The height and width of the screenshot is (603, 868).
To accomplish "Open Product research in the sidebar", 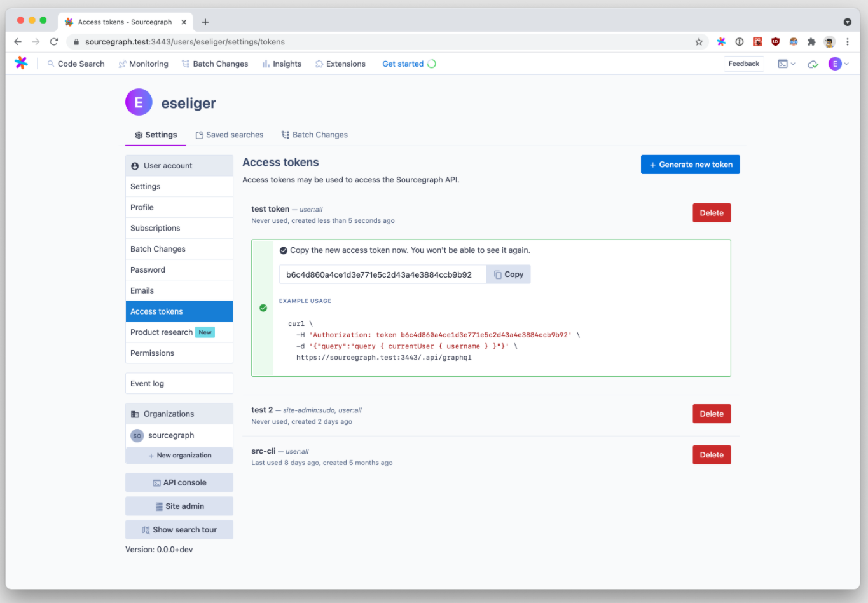I will coord(179,332).
